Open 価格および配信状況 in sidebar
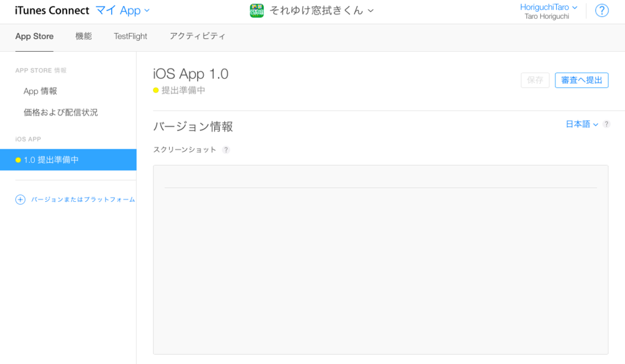The height and width of the screenshot is (364, 625). pos(60,112)
